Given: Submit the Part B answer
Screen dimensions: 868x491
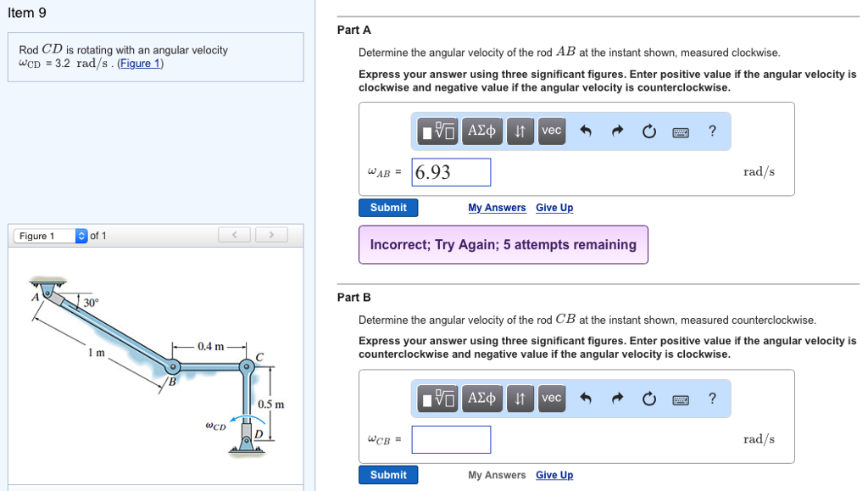Looking at the screenshot, I should pos(388,475).
